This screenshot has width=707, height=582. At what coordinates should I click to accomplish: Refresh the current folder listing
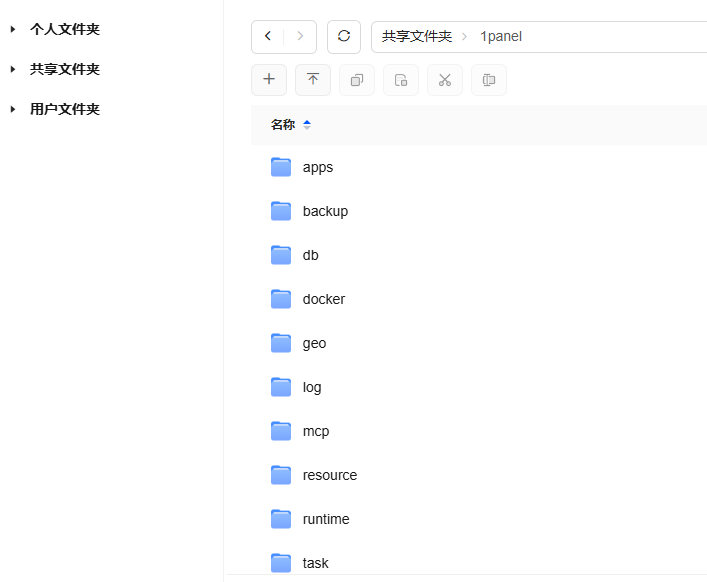pyautogui.click(x=344, y=36)
